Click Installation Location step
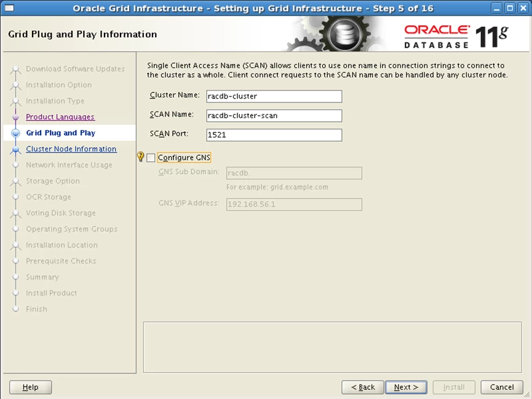The image size is (532, 399). (x=62, y=245)
